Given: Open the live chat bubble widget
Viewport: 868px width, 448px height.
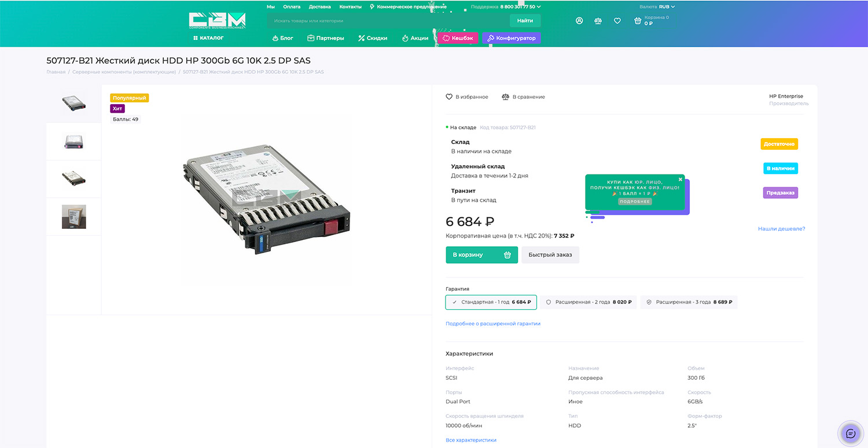Looking at the screenshot, I should coord(850,434).
